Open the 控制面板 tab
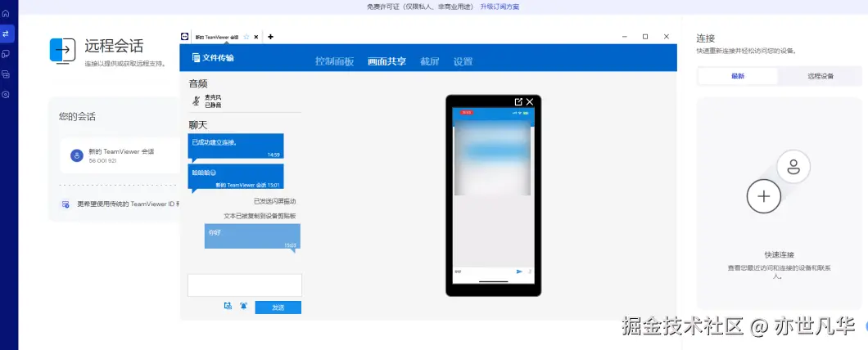This screenshot has height=350, width=868. pos(334,61)
